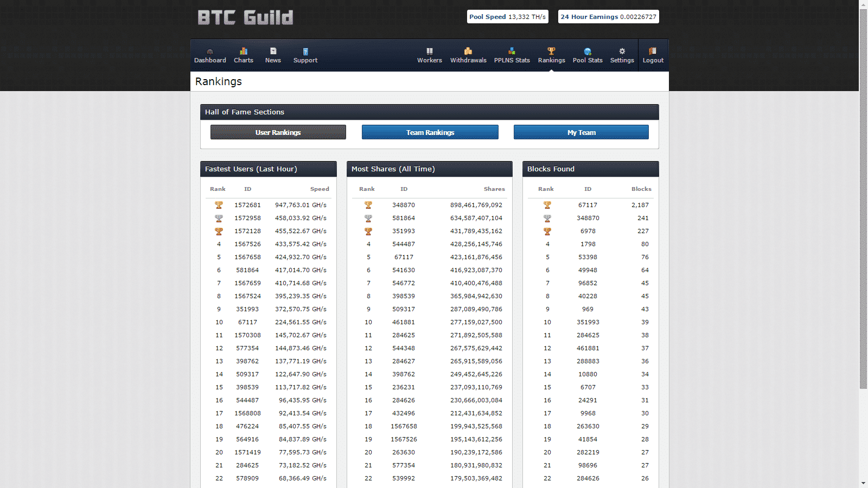The height and width of the screenshot is (488, 868).
Task: Go to the PPLNS Stats menu label
Action: pyautogui.click(x=512, y=60)
